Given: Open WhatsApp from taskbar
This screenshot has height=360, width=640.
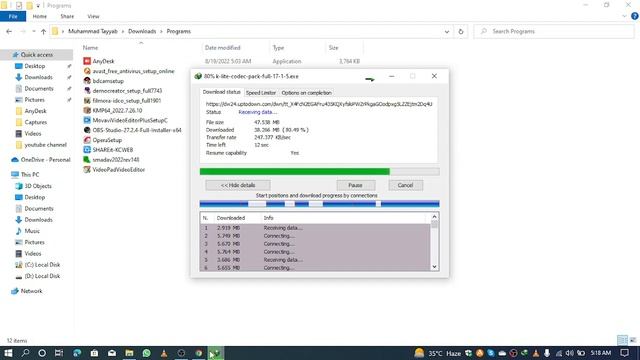Looking at the screenshot, I should [x=147, y=353].
